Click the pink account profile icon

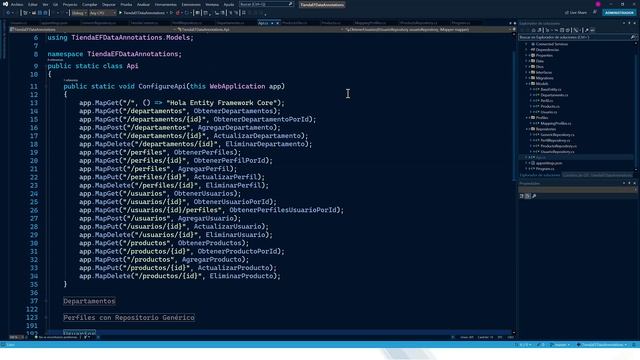click(x=598, y=4)
